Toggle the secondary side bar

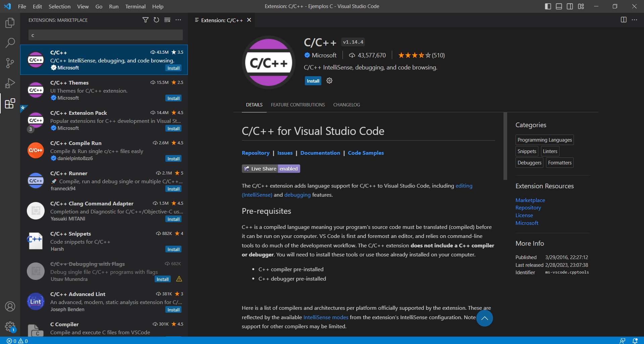tap(570, 6)
